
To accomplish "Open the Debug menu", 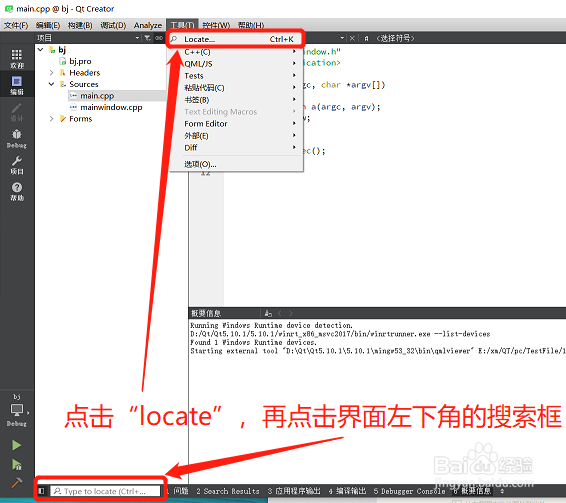I will (x=113, y=25).
